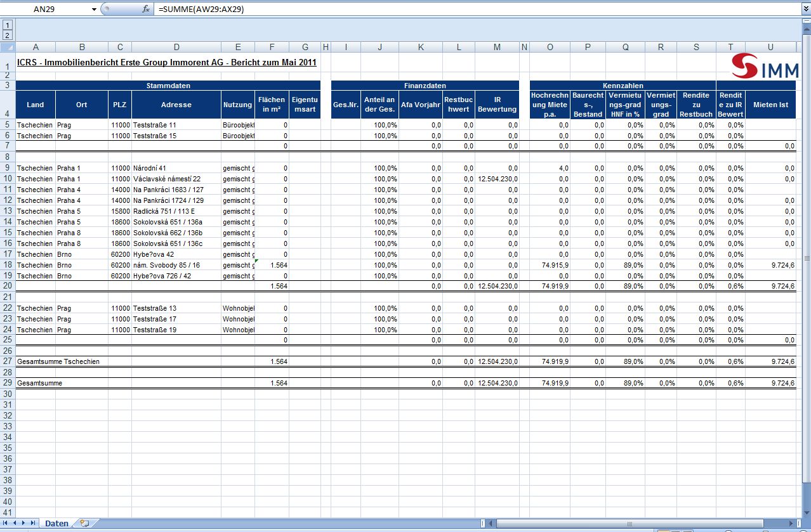Select column M header

coord(497,47)
